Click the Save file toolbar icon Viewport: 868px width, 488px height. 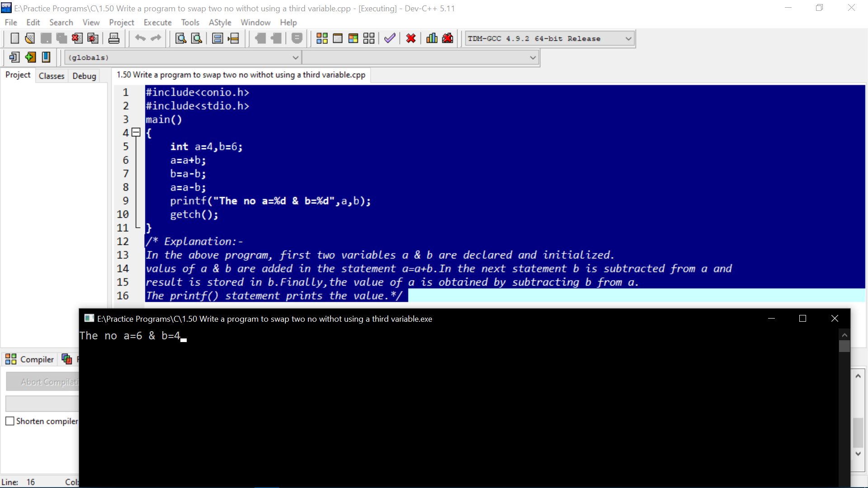pos(46,38)
